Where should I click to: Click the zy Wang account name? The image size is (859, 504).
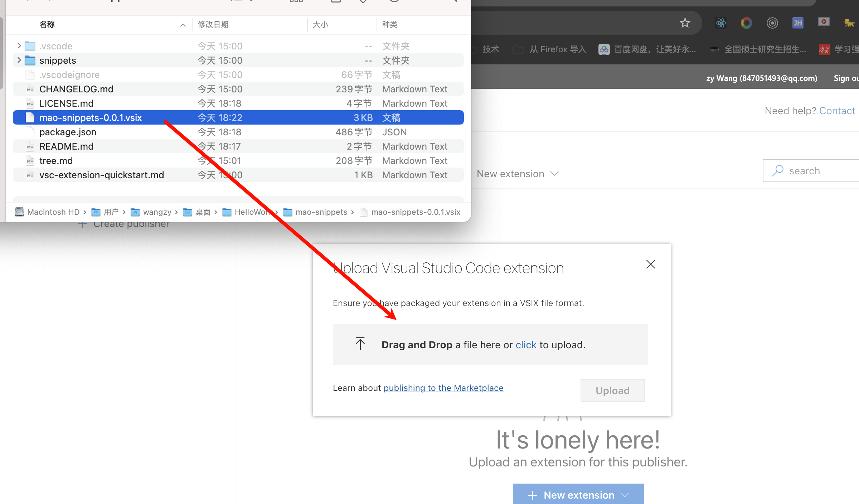762,78
